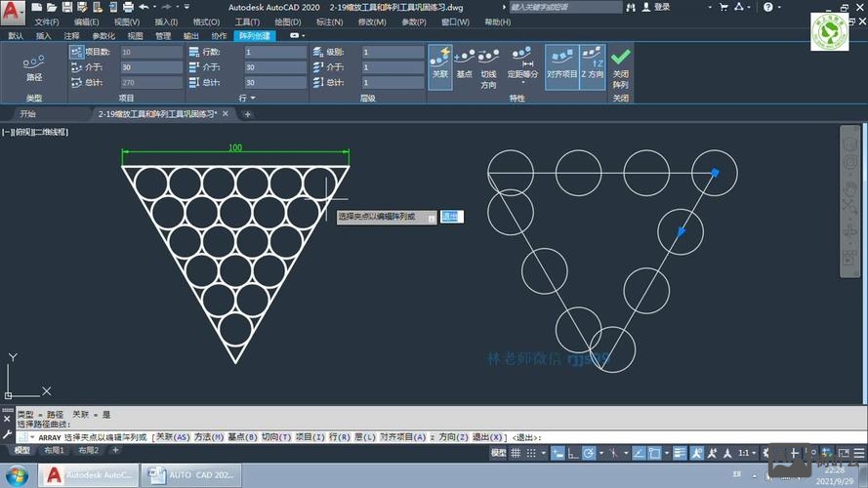Image resolution: width=868 pixels, height=488 pixels.
Task: Click the 路径 (Path) array type icon
Action: (x=34, y=67)
